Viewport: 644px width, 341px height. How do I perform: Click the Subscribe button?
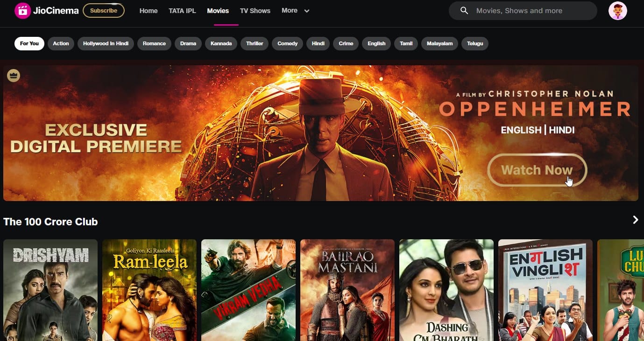[104, 10]
